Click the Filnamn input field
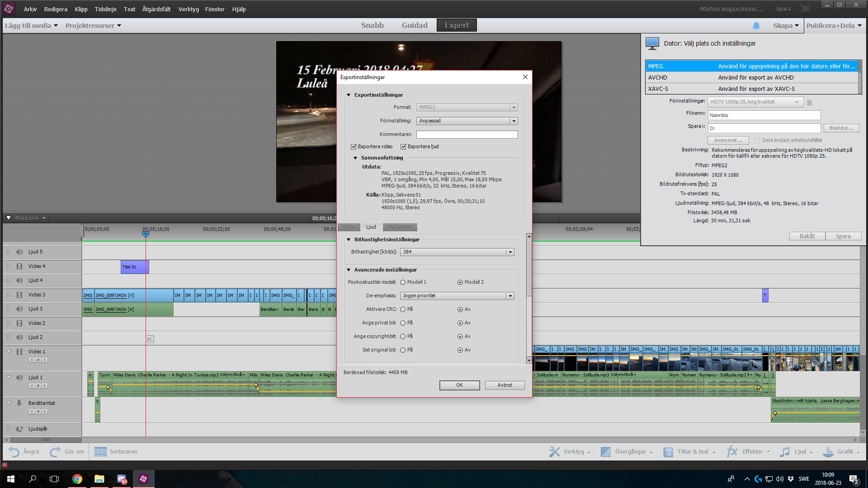This screenshot has width=868, height=488. pos(764,115)
